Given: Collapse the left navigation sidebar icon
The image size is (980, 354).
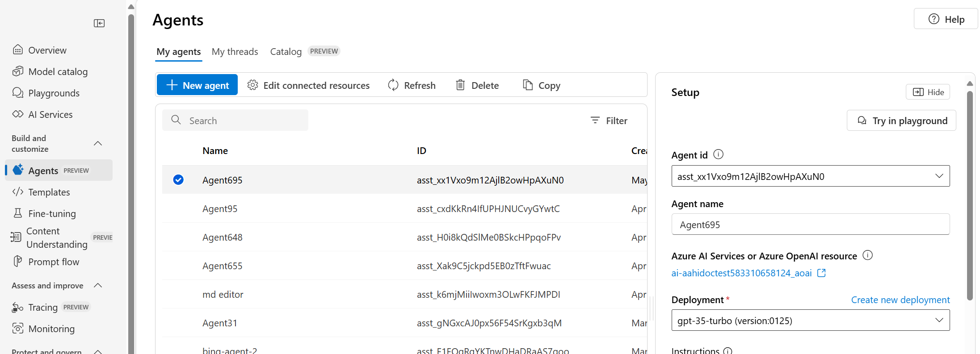Looking at the screenshot, I should (x=99, y=23).
